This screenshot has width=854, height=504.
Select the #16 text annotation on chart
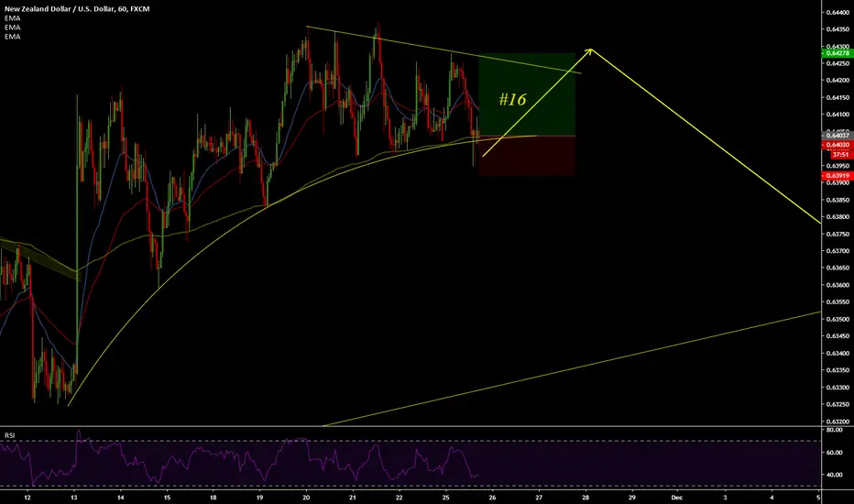point(512,99)
